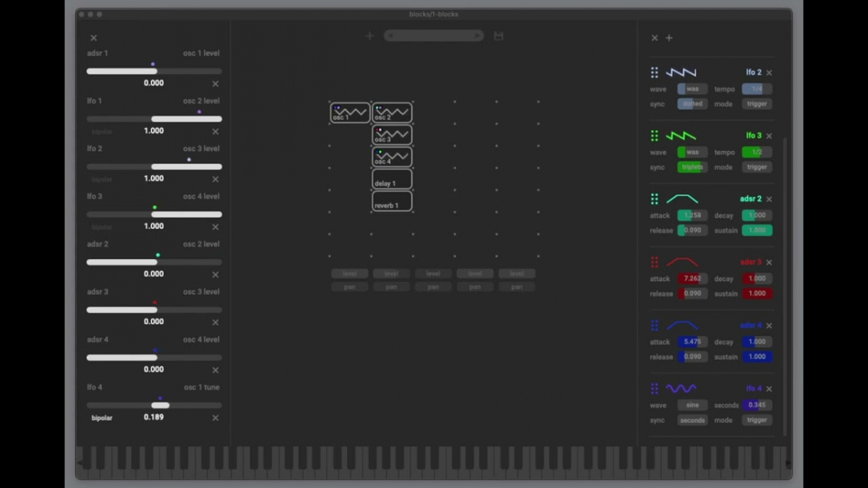The height and width of the screenshot is (488, 868).
Task: Change the lfo 2 tempo value
Action: [757, 89]
